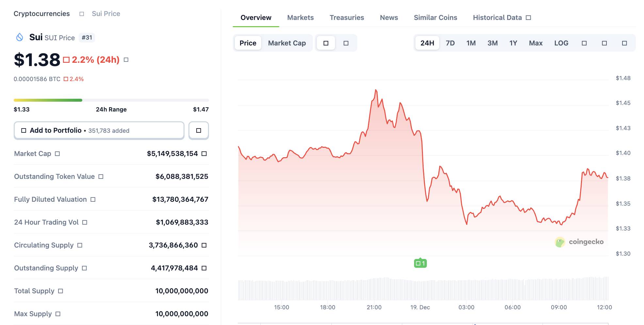Viewport: 644px width, 325px height.
Task: Click the info icon next to Market Cap label
Action: click(x=57, y=154)
